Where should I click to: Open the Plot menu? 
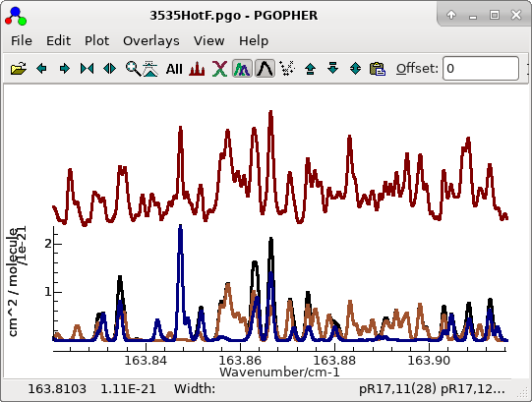tap(96, 40)
